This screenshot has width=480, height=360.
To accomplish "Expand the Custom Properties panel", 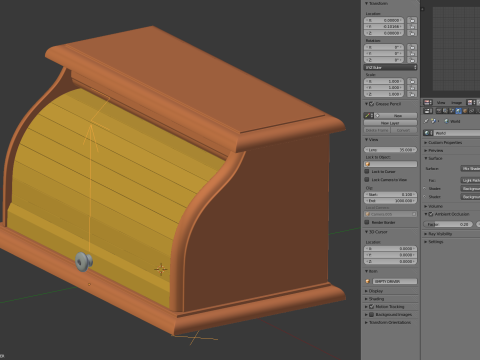I will click(426, 143).
